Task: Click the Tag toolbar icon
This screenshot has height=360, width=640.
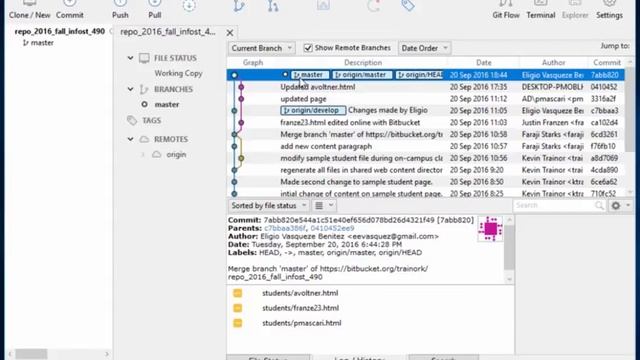Action: 408,5
